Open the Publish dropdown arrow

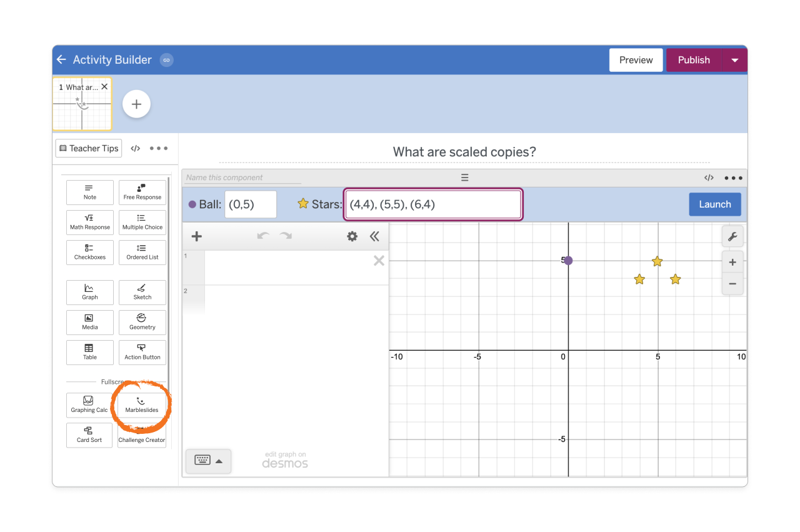pyautogui.click(x=735, y=60)
